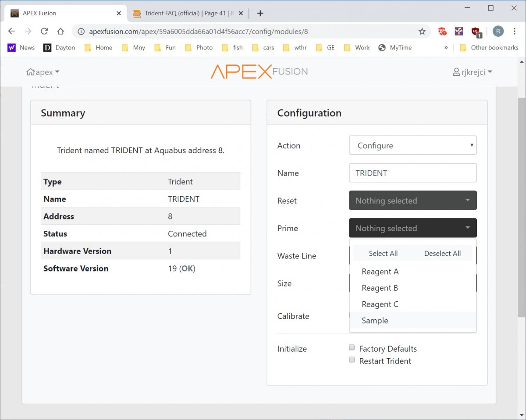Open the Yahoo News bookmark
The image size is (526, 420).
coord(21,47)
